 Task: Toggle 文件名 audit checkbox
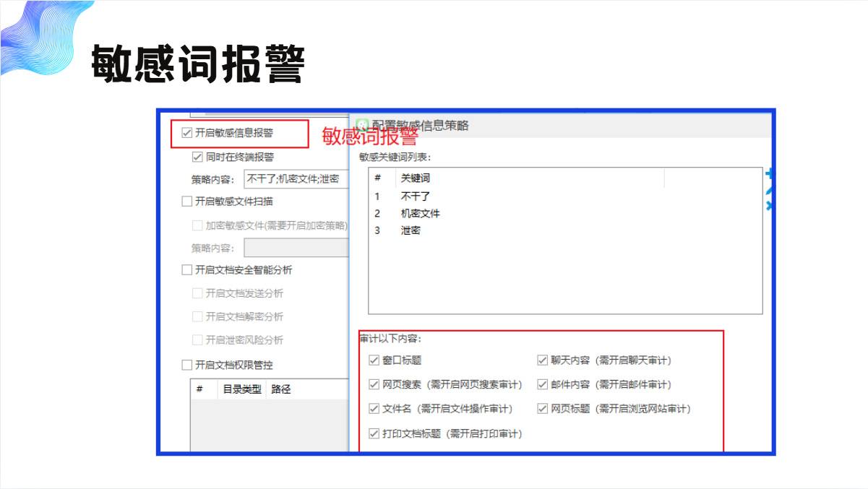coord(374,409)
